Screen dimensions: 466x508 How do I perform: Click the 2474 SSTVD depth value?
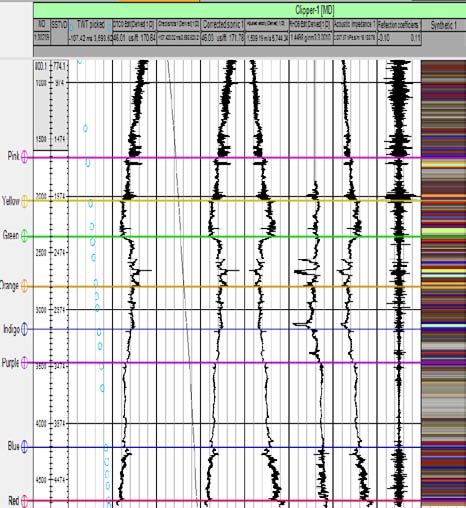tap(60, 252)
